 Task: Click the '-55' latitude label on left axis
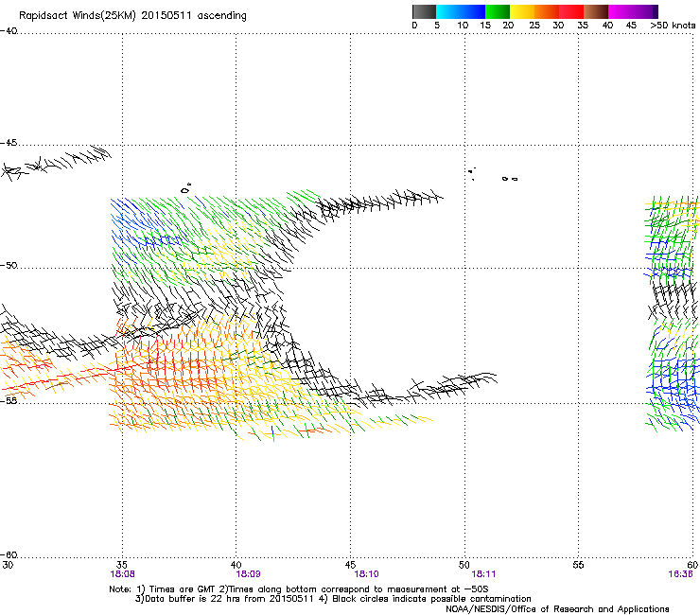coord(9,400)
